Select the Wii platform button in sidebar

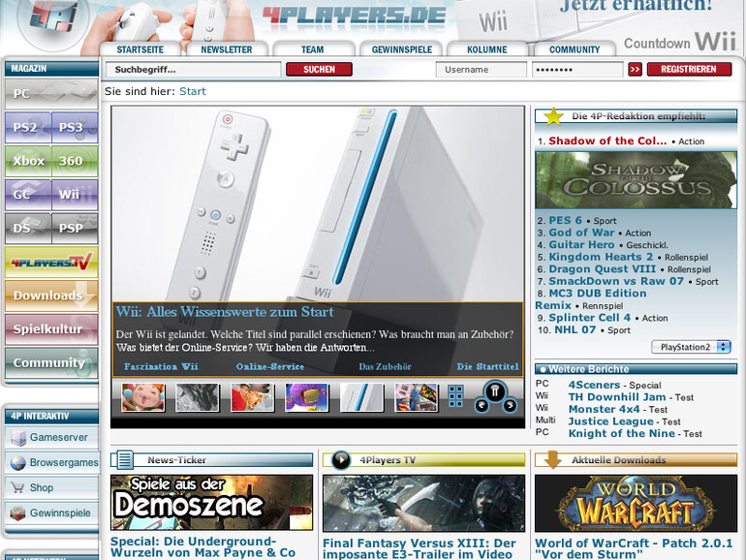[x=75, y=195]
